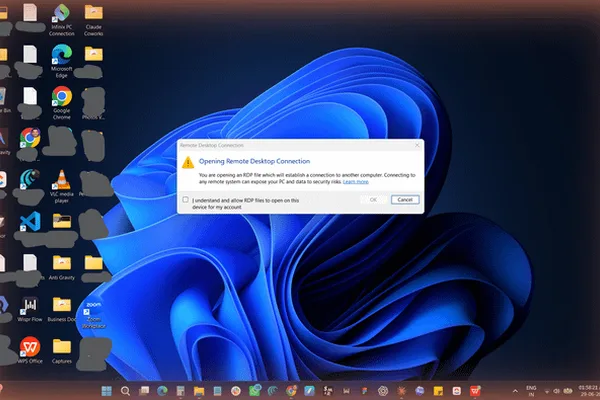Open the Anti Gravity folder

[x=62, y=267]
